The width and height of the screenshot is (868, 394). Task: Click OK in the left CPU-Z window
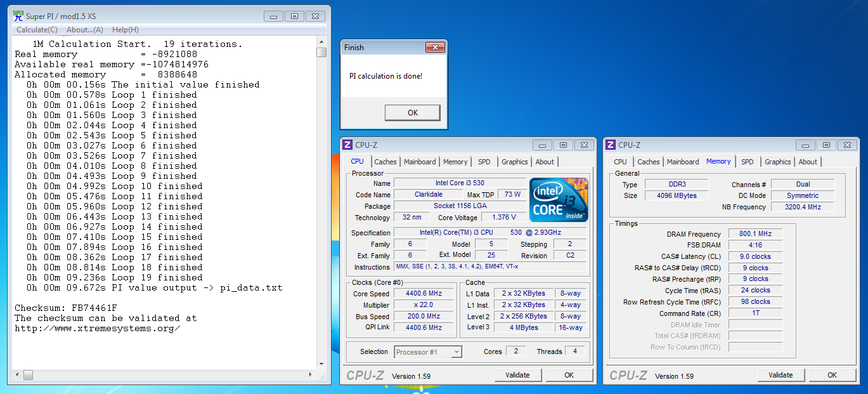(569, 375)
